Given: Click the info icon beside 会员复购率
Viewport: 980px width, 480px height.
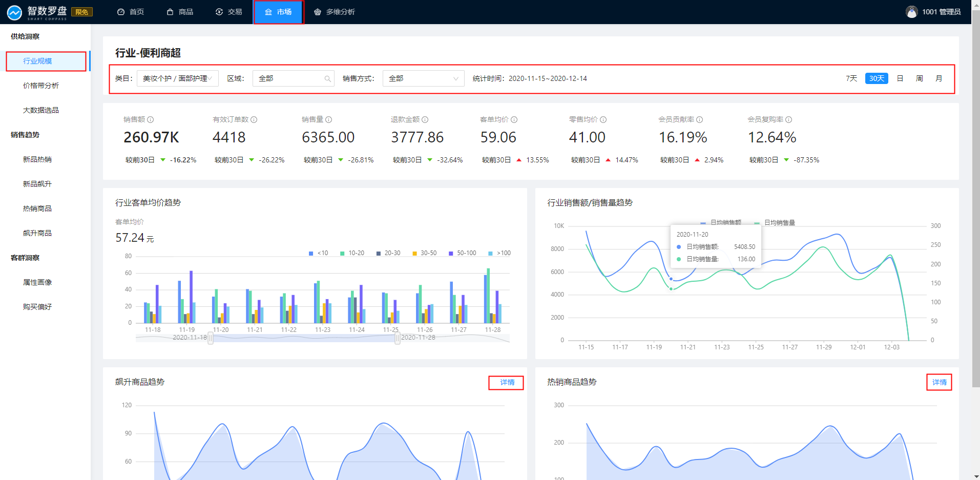Looking at the screenshot, I should 789,119.
